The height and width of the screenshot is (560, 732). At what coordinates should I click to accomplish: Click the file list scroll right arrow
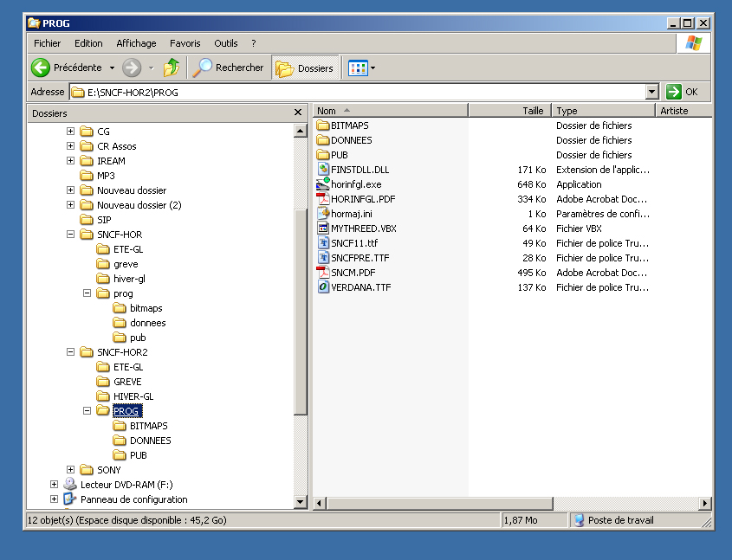(705, 503)
